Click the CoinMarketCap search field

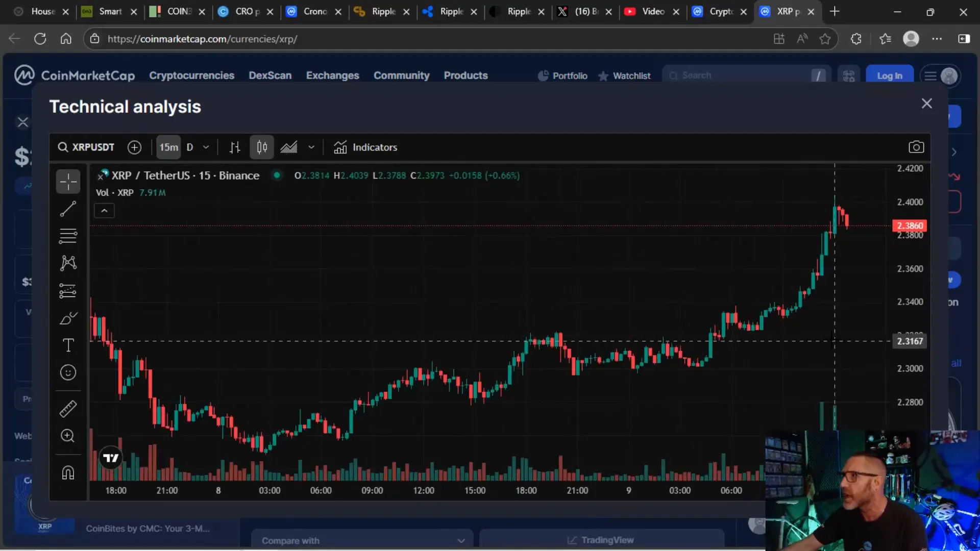click(x=746, y=76)
